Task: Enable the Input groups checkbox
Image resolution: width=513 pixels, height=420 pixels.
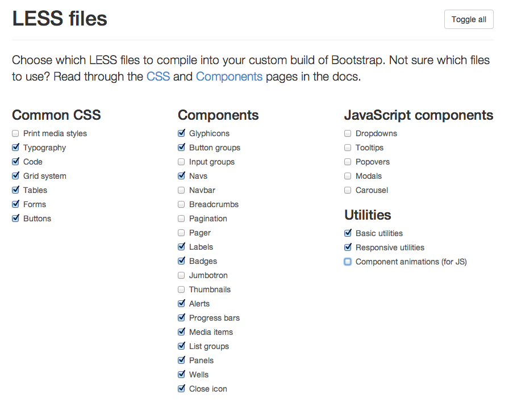Action: coord(181,162)
